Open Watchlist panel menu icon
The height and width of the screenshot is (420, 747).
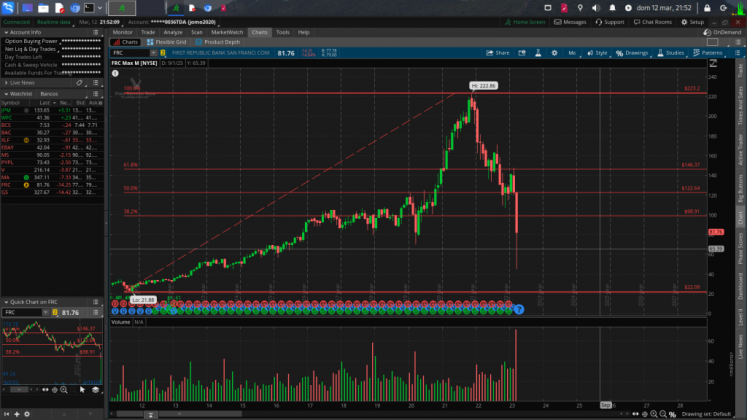point(96,94)
